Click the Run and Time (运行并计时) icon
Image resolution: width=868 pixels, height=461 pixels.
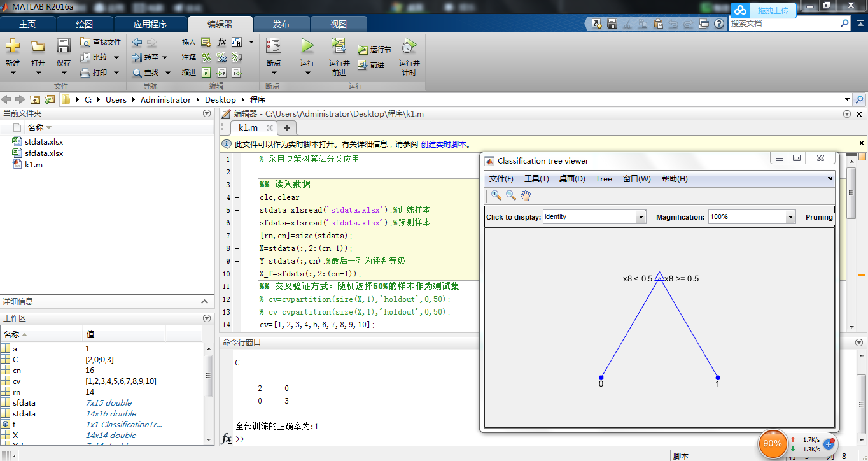409,46
